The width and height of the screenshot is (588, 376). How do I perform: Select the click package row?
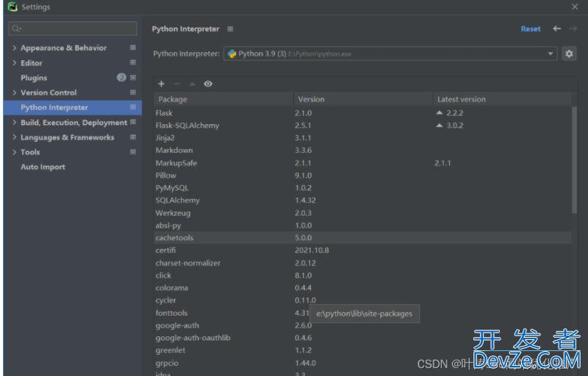(362, 275)
